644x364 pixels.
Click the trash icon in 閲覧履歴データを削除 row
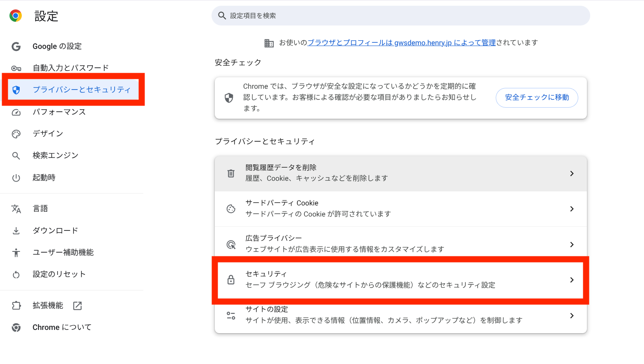pyautogui.click(x=231, y=173)
